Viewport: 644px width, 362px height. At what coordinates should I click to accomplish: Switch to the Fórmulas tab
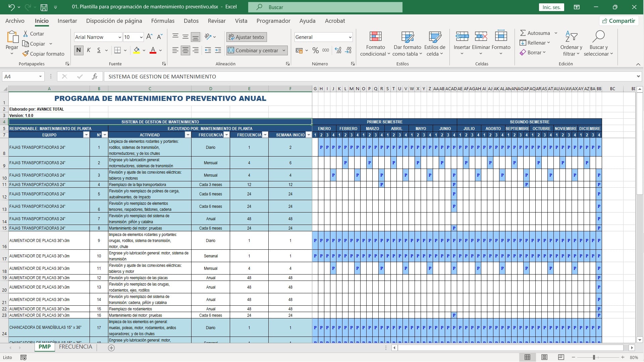point(163,21)
